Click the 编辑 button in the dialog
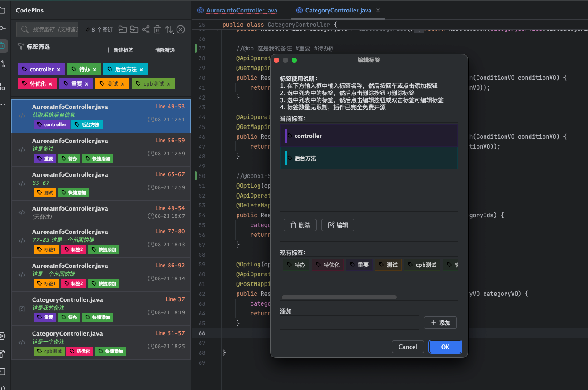The image size is (588, 390). click(338, 225)
